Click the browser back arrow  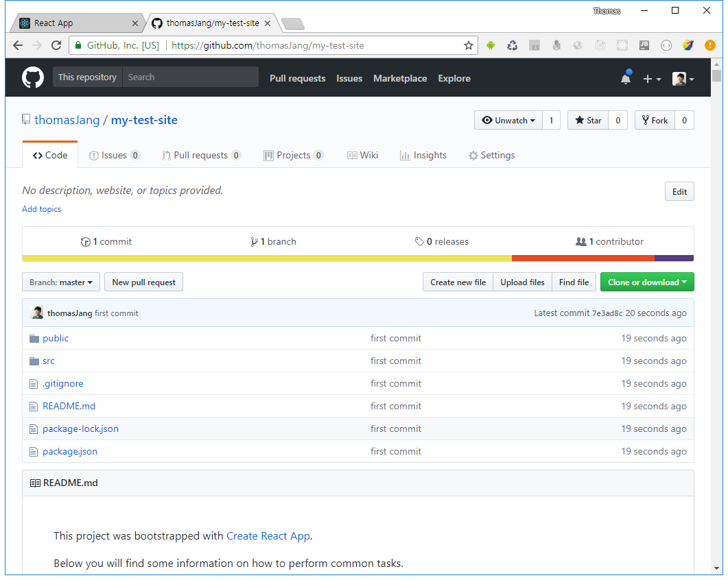point(18,45)
